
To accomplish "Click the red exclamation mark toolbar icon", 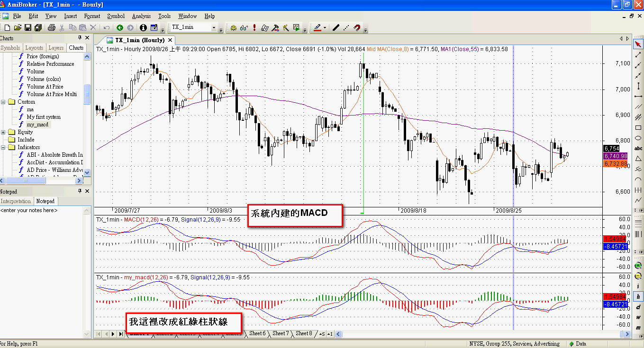I will click(x=254, y=27).
